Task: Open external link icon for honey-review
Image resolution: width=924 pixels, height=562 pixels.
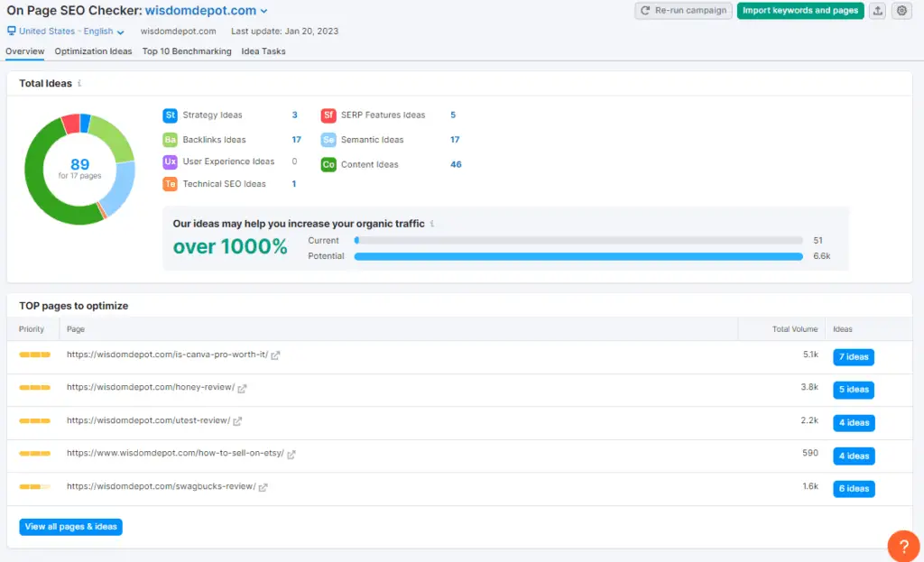Action: pos(242,388)
